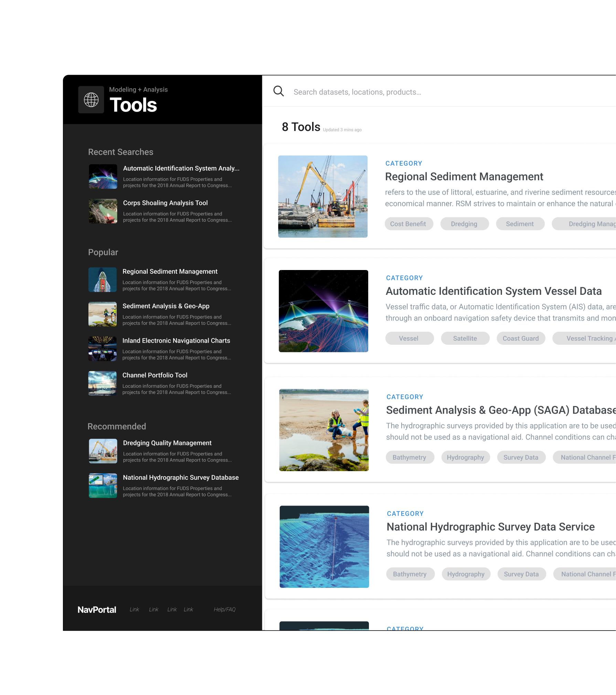
Task: Click satellite thumbnail in Recent Searches
Action: tap(103, 176)
